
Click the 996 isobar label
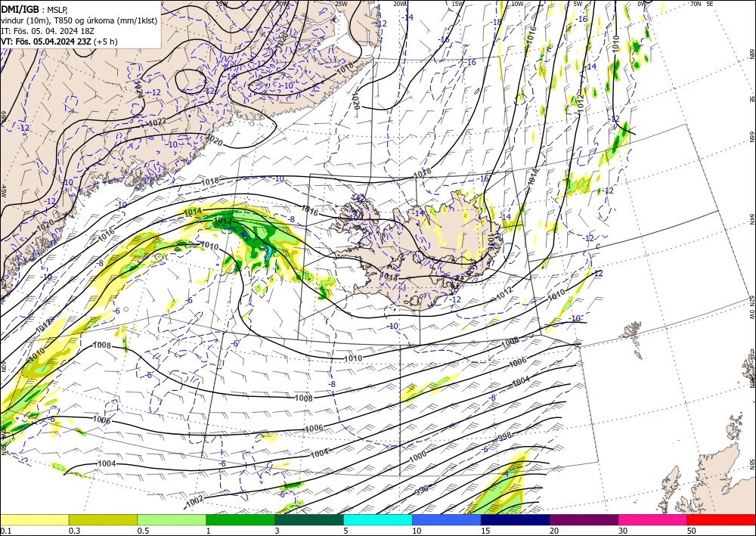tap(421, 491)
